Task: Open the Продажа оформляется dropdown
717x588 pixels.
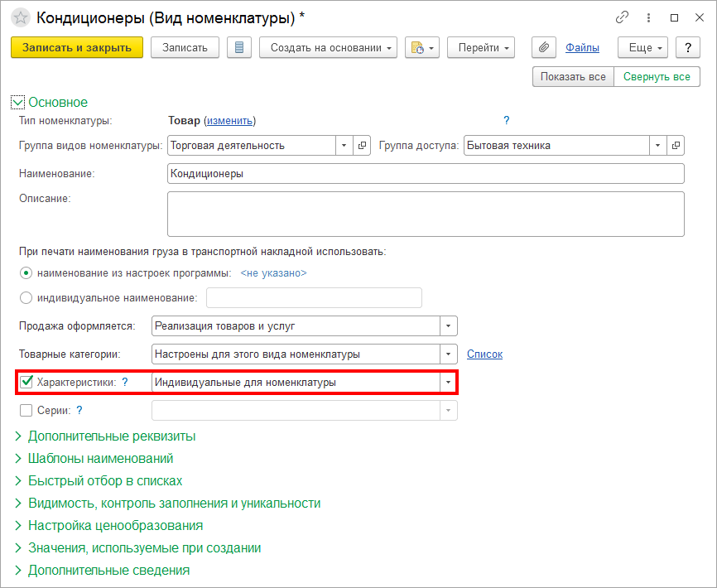Action: coord(448,326)
